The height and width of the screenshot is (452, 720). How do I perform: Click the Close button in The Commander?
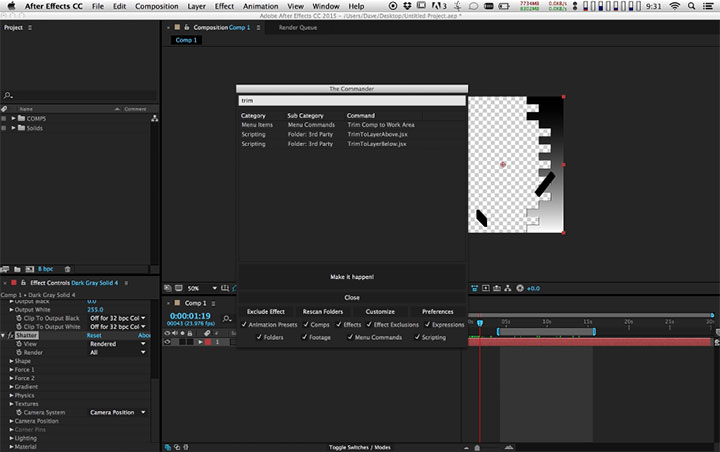[x=352, y=298]
